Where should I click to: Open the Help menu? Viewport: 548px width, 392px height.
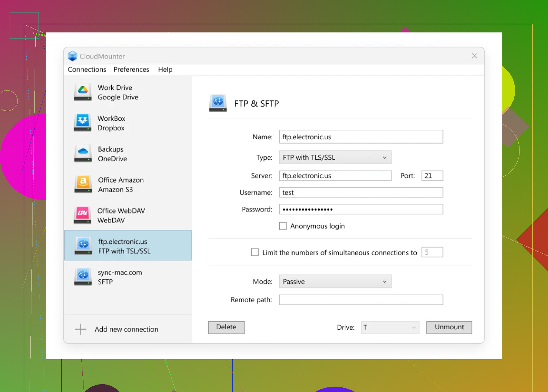[x=165, y=69]
